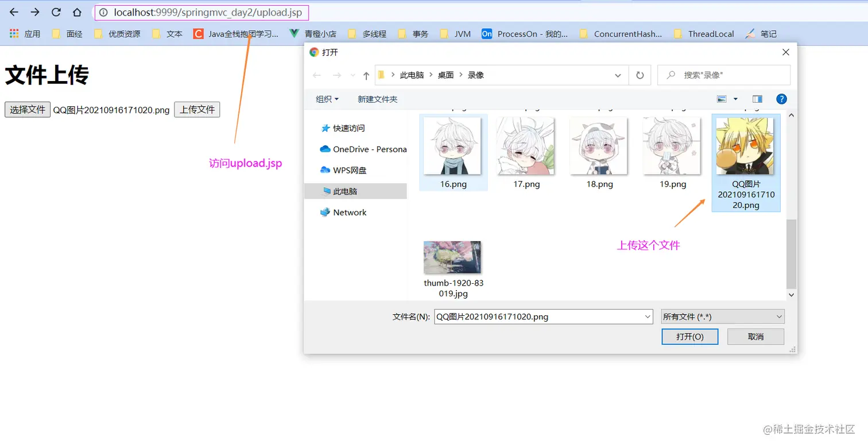
Task: Click the 上传文件 button on the page
Action: point(197,109)
